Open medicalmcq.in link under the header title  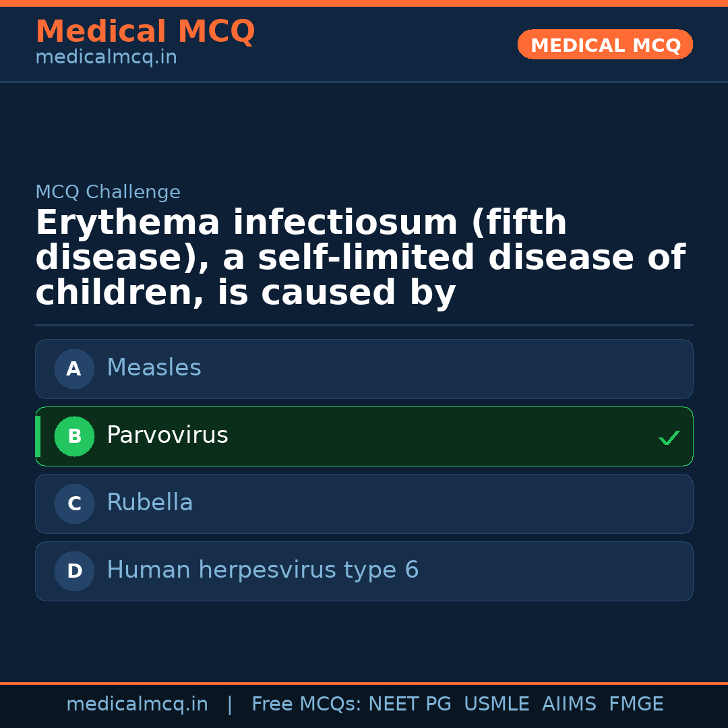tap(106, 58)
